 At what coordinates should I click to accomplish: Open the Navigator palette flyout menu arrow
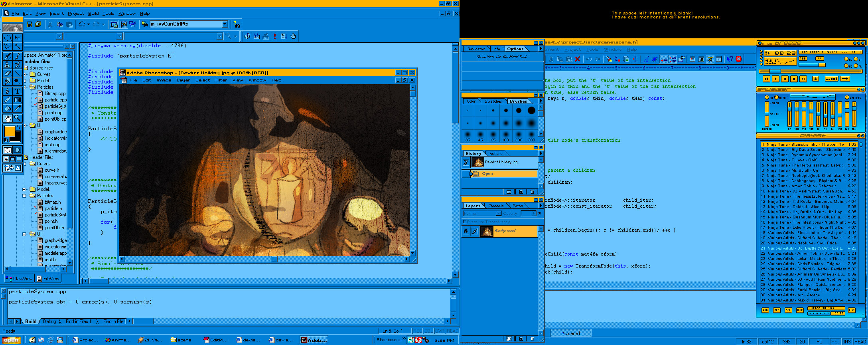(541, 49)
